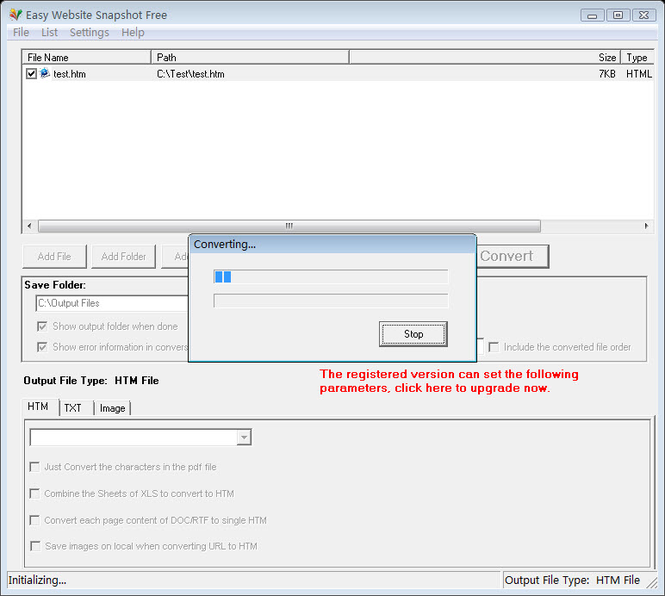
Task: Open the Settings menu
Action: (89, 33)
